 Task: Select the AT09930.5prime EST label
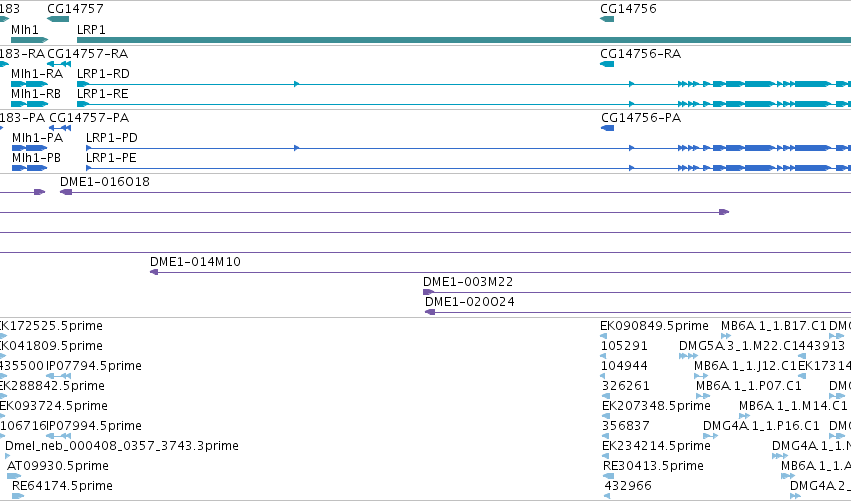[58, 466]
